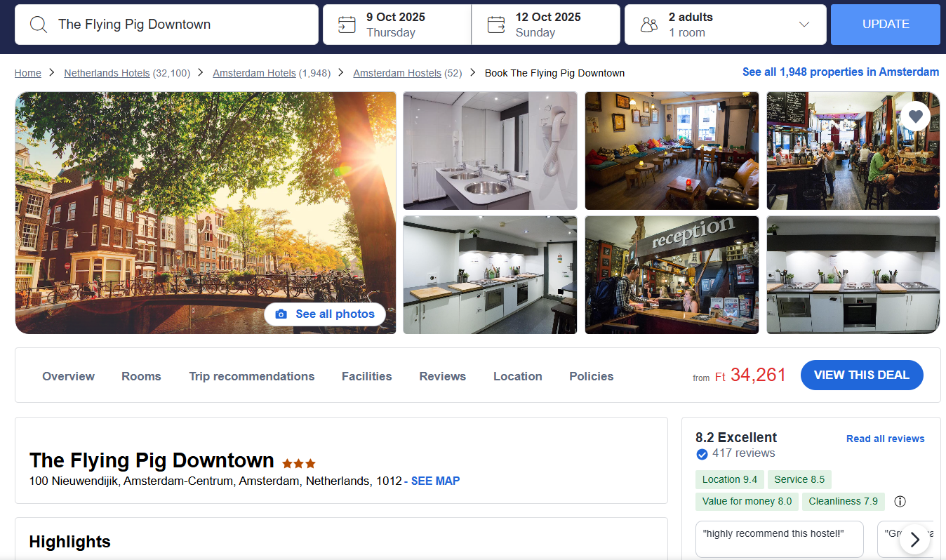
Task: Open the 9 Oct 2025 check-in picker
Action: pyautogui.click(x=397, y=25)
